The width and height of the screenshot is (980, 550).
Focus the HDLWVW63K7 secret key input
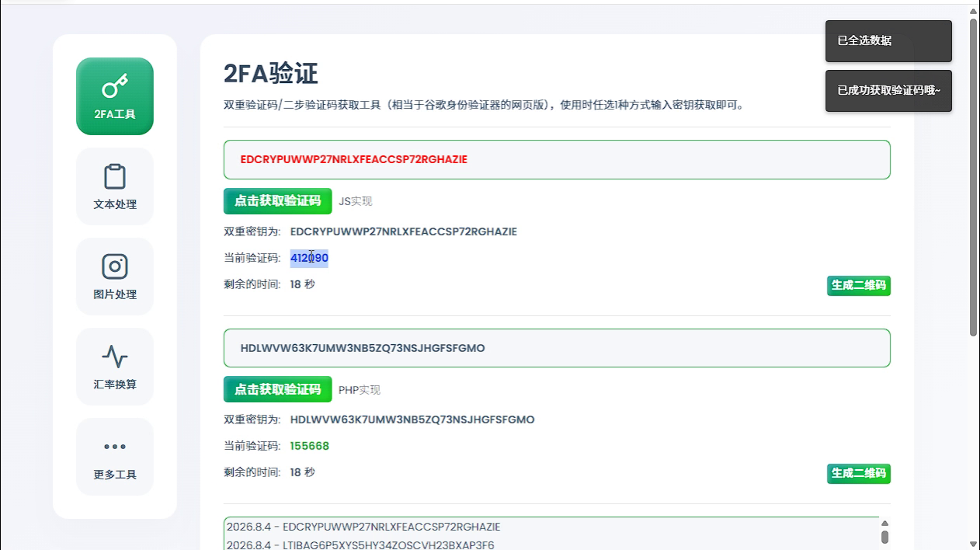click(557, 348)
